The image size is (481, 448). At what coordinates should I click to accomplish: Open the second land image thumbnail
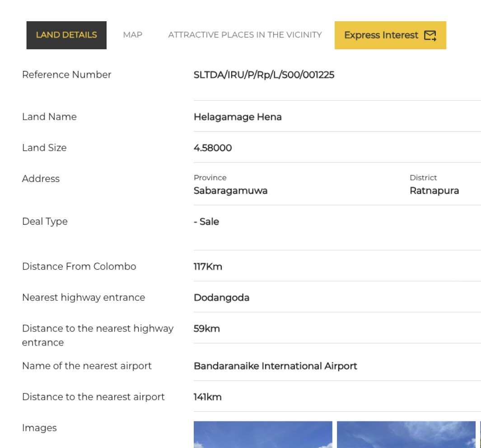(x=406, y=434)
